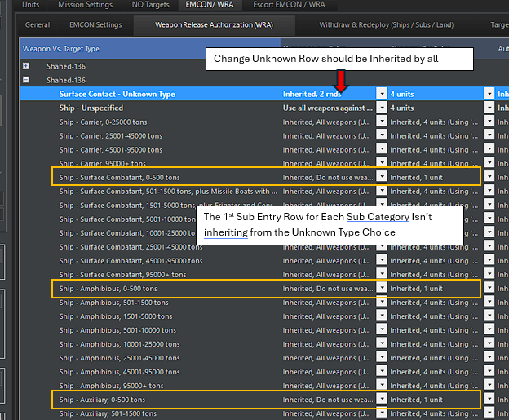
Task: Select Ship - Surface Combatant, 95000+ tons row
Action: [x=264, y=275]
